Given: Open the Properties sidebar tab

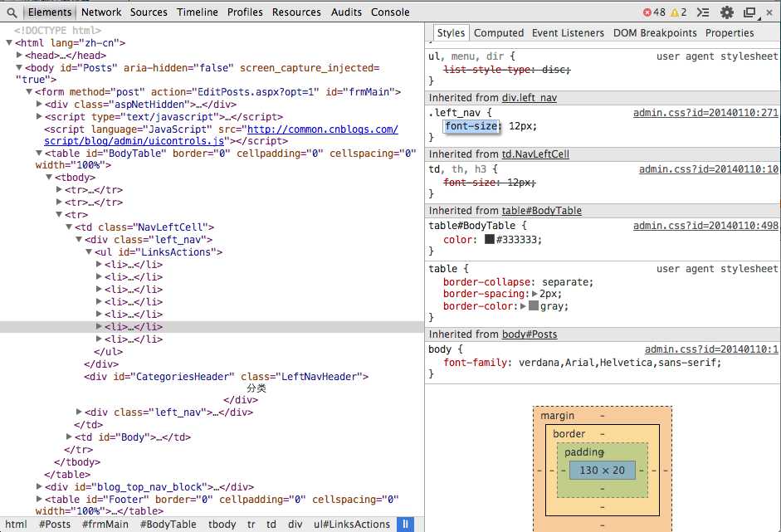Looking at the screenshot, I should coord(730,33).
